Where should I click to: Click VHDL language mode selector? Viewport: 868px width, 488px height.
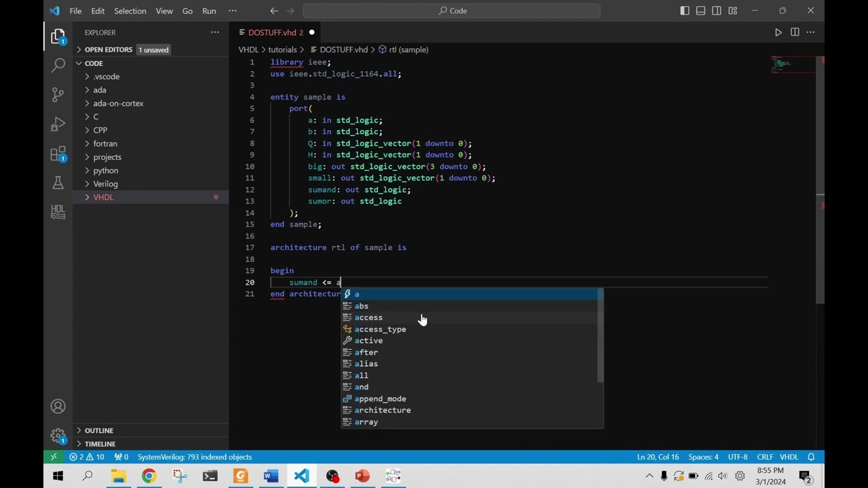tap(789, 457)
